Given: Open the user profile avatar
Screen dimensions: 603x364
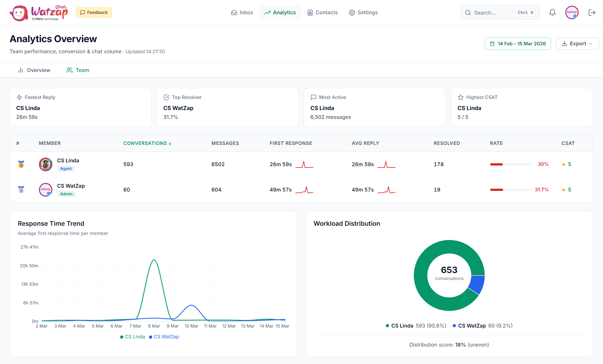Looking at the screenshot, I should click(572, 13).
